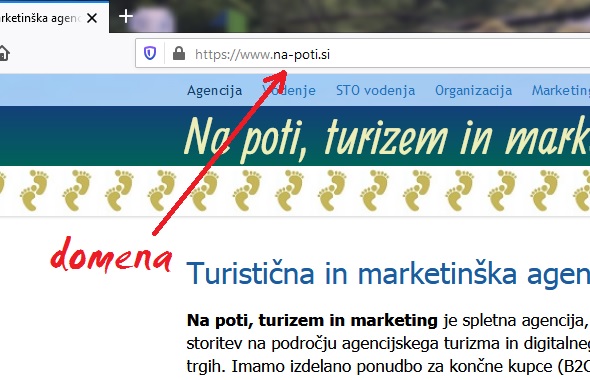This screenshot has width=590, height=380.
Task: Click the footprints decorative strip
Action: pos(295,190)
